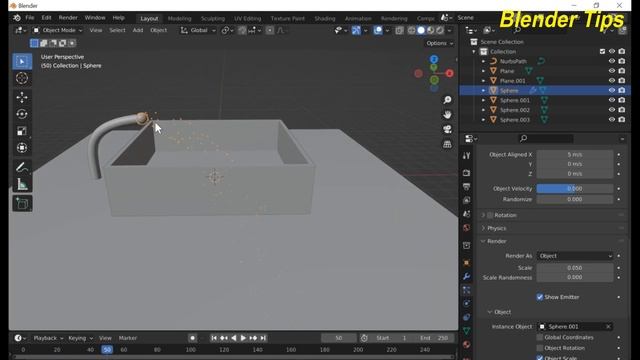Adjust the Scale Randomness slider

click(x=575, y=278)
